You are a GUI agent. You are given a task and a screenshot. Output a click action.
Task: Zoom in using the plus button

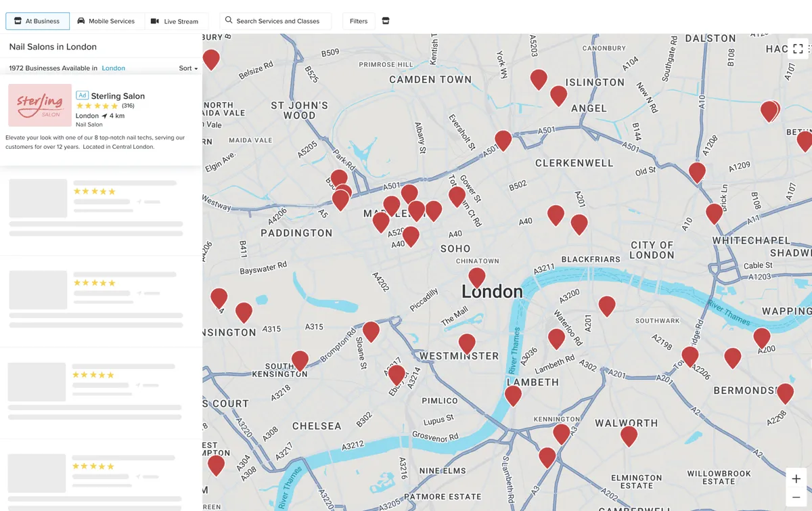coord(796,479)
